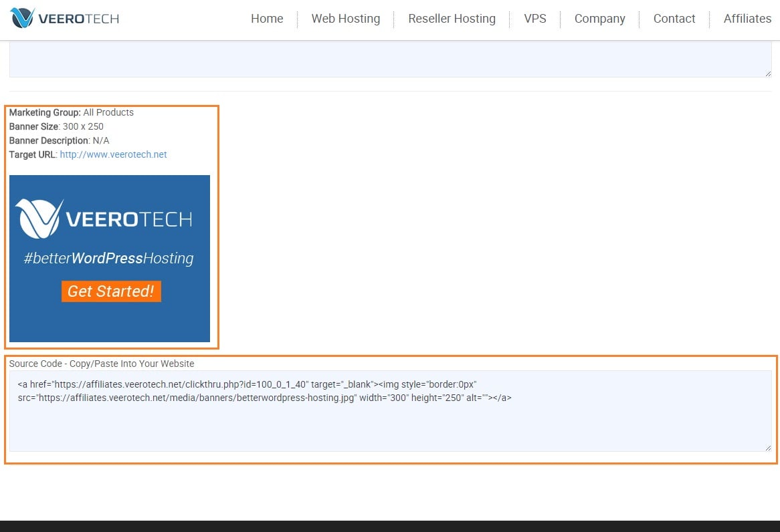This screenshot has width=780, height=532.
Task: Select the VPS menu item
Action: [x=534, y=19]
